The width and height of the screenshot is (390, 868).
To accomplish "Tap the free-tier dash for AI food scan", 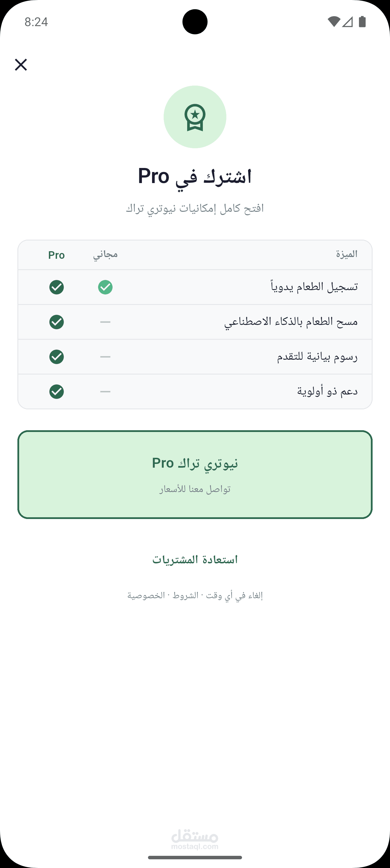I will point(105,322).
